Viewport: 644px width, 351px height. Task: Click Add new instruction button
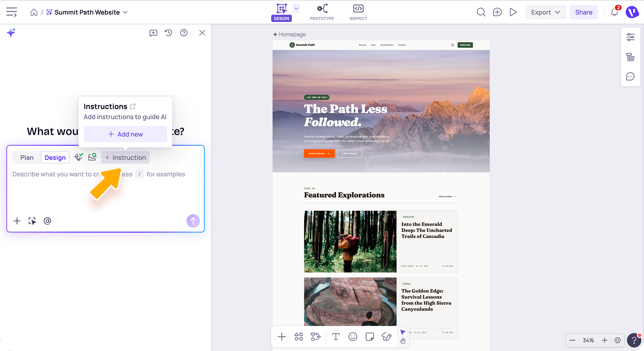coord(125,134)
